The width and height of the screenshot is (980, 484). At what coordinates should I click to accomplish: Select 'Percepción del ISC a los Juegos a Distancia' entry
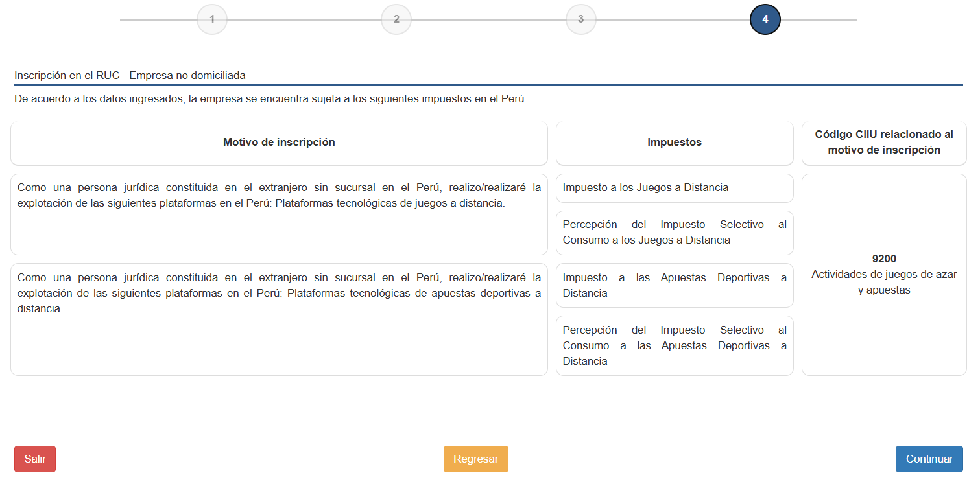tap(675, 233)
